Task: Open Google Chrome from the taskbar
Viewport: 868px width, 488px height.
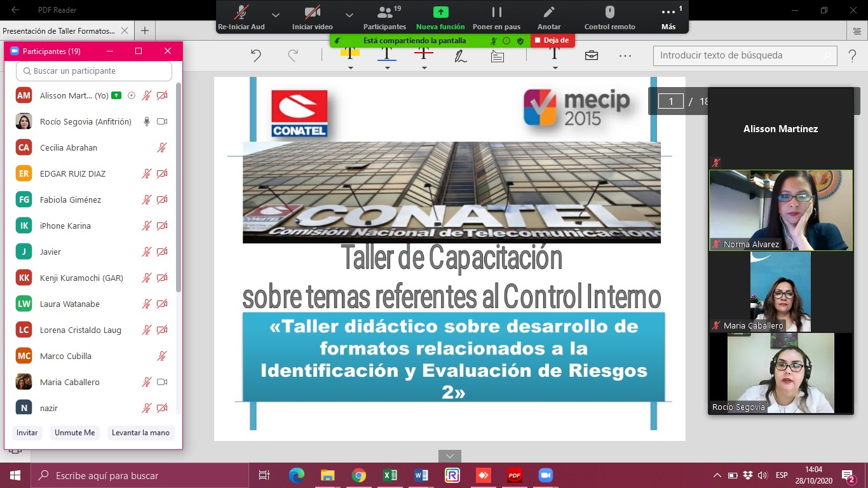Action: [x=359, y=475]
